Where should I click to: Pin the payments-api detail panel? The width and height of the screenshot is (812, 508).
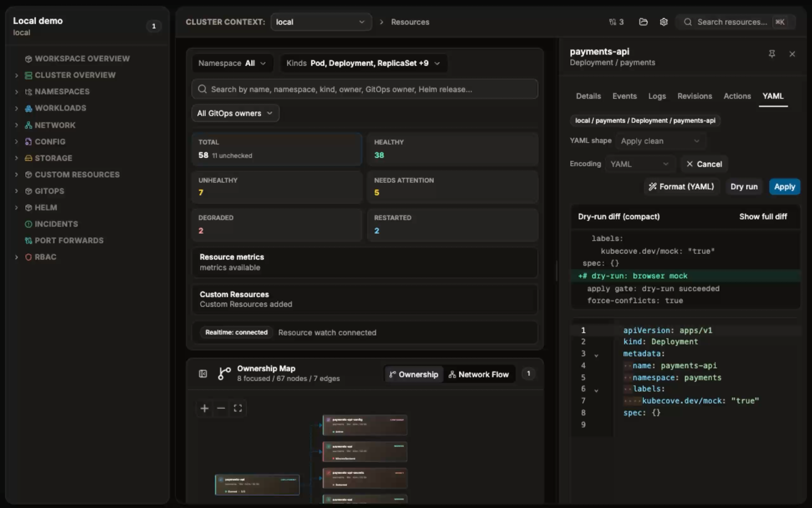click(x=772, y=54)
